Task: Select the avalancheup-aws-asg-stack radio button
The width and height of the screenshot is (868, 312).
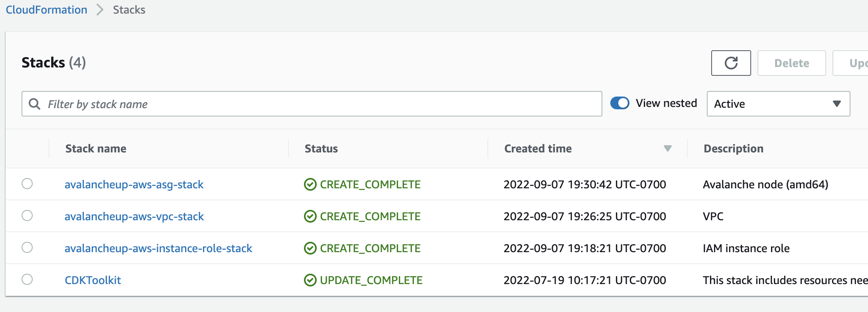Action: point(27,184)
